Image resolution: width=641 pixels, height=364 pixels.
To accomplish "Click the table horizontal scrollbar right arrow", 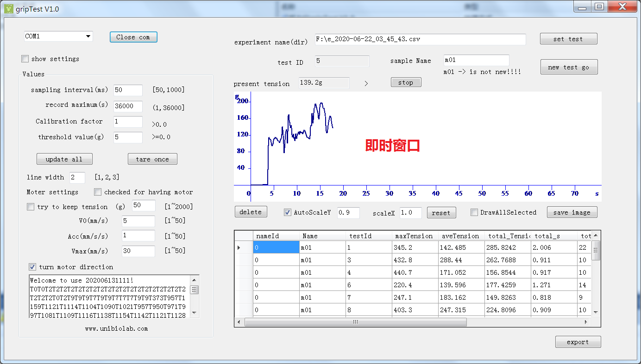I will point(586,322).
